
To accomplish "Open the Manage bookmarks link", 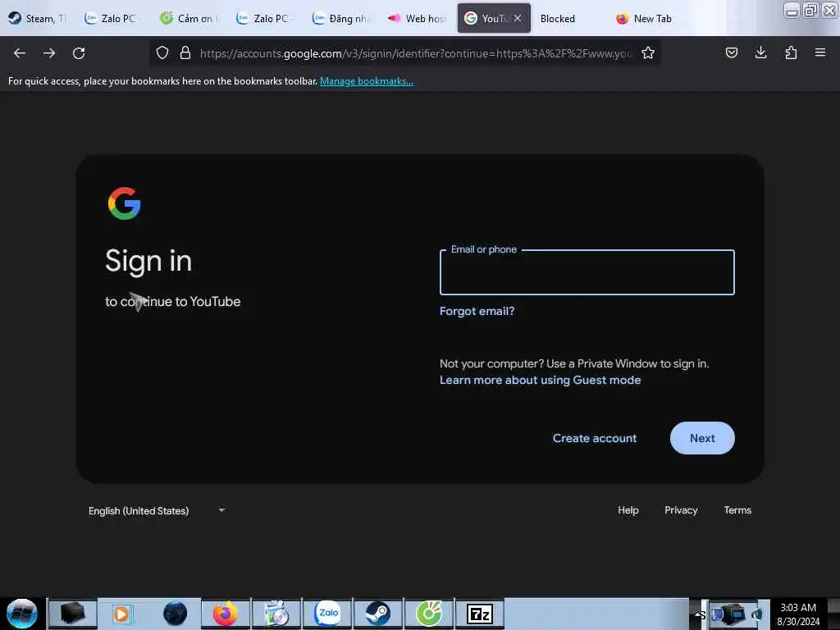I will tap(367, 81).
